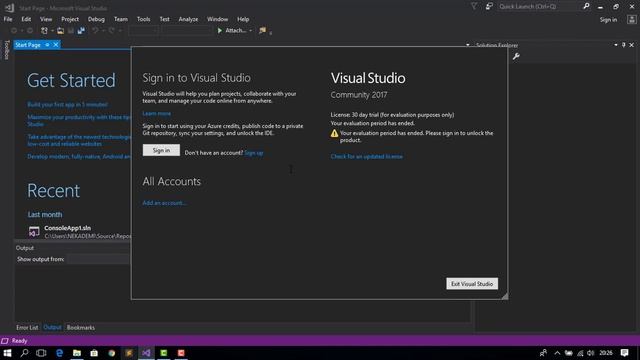
Task: Click the Quick Launch magnifier icon
Action: tap(586, 6)
